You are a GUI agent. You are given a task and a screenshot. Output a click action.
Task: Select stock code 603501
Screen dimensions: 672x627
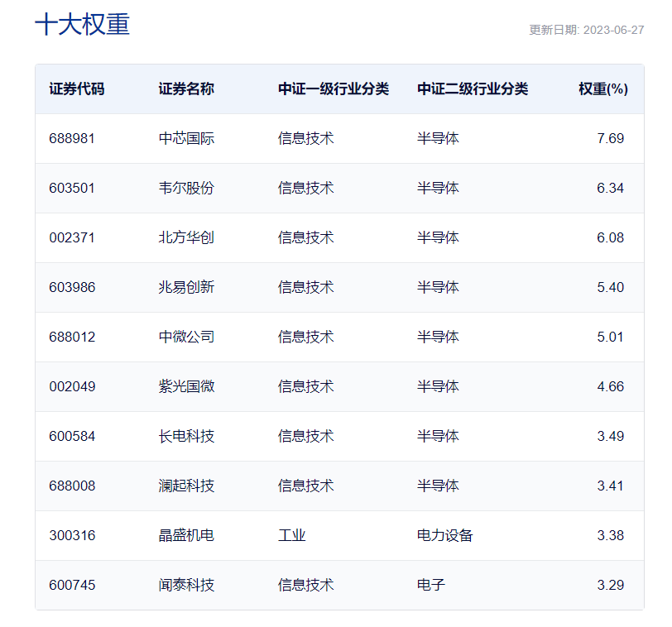tap(72, 189)
